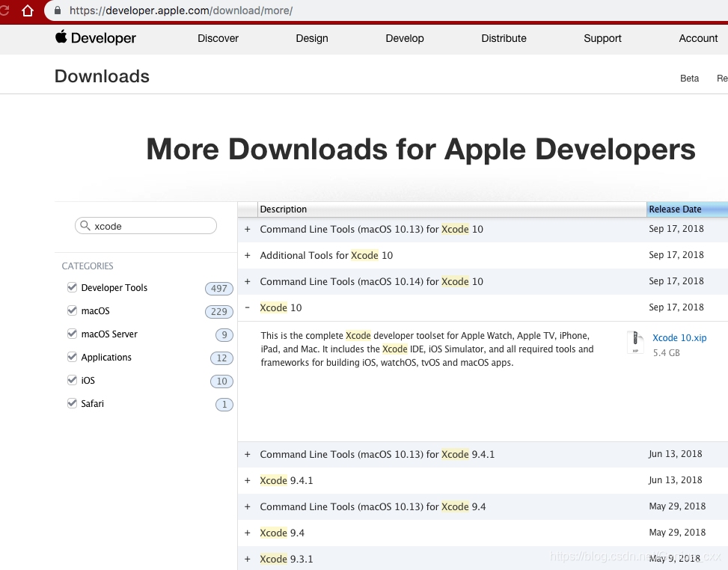Click the Downloads page title link
Viewport: 728px width, 570px height.
(x=103, y=76)
